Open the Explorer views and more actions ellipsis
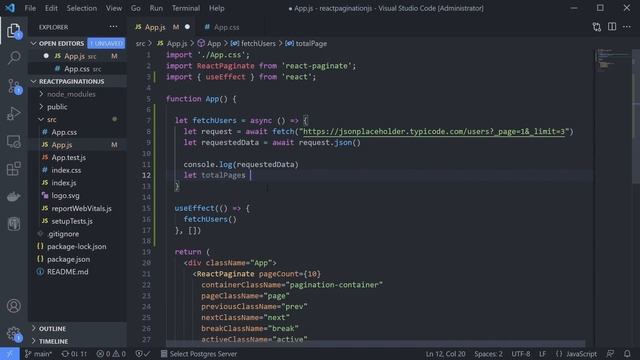The height and width of the screenshot is (360, 640). pyautogui.click(x=113, y=27)
